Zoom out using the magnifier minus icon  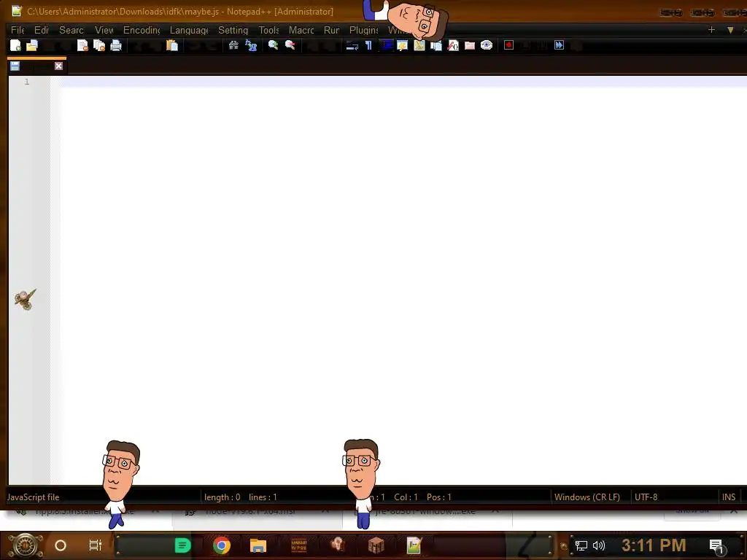click(290, 45)
